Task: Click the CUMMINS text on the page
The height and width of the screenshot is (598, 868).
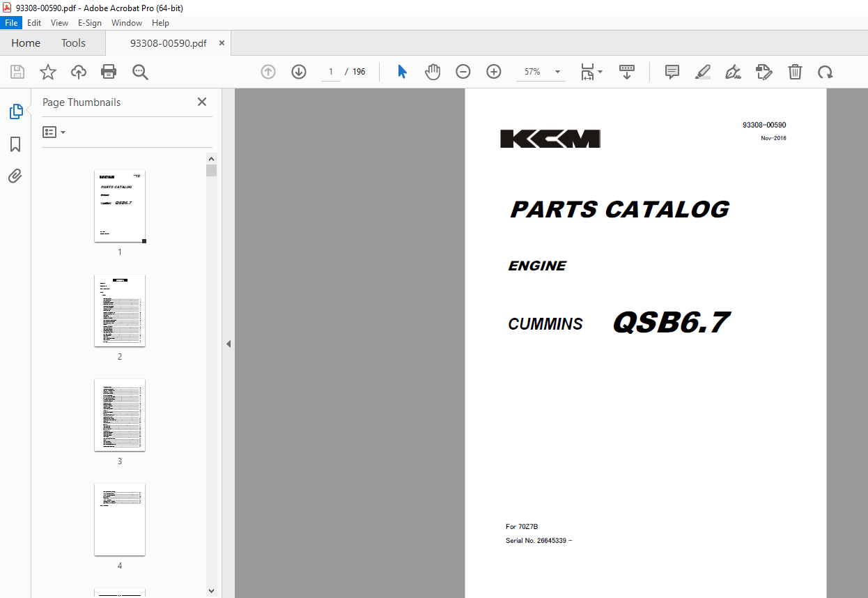Action: (545, 324)
